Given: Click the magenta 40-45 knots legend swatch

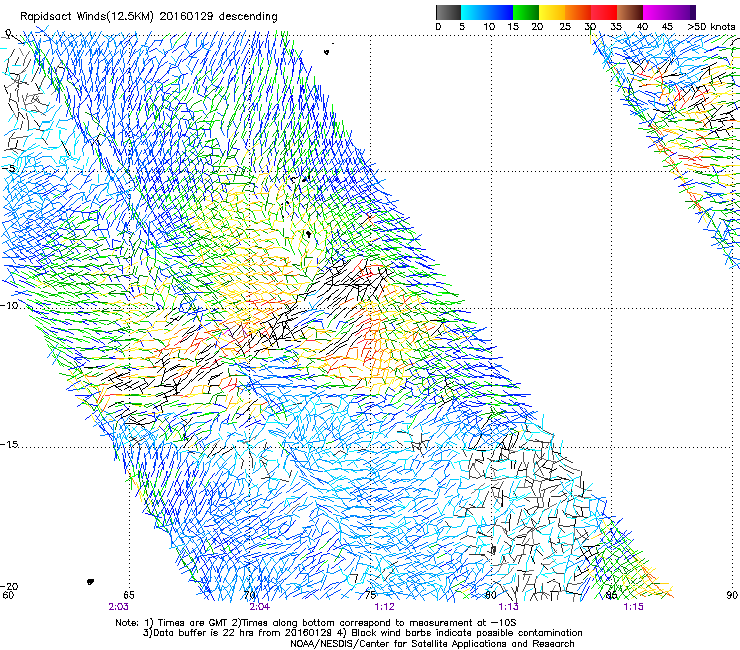Looking at the screenshot, I should click(x=656, y=12).
